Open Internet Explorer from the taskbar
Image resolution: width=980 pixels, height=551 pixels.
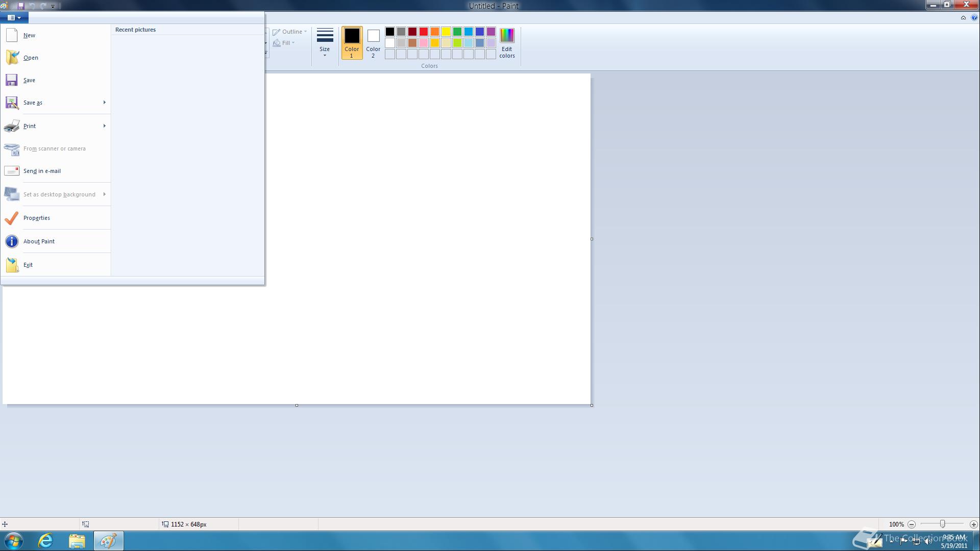click(x=46, y=541)
